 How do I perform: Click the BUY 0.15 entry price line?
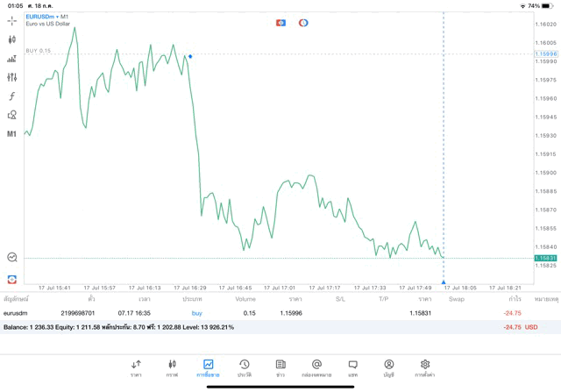point(105,53)
